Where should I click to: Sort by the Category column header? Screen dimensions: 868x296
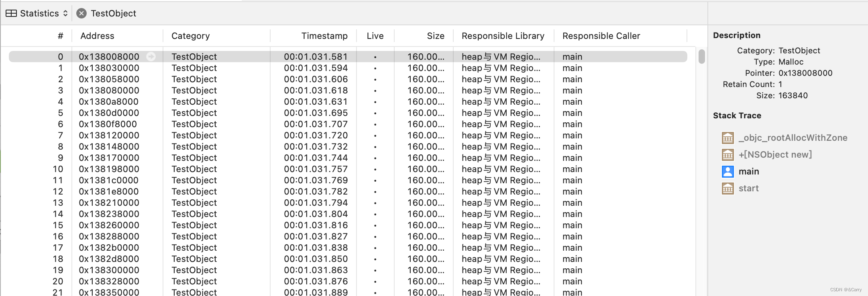pos(190,36)
